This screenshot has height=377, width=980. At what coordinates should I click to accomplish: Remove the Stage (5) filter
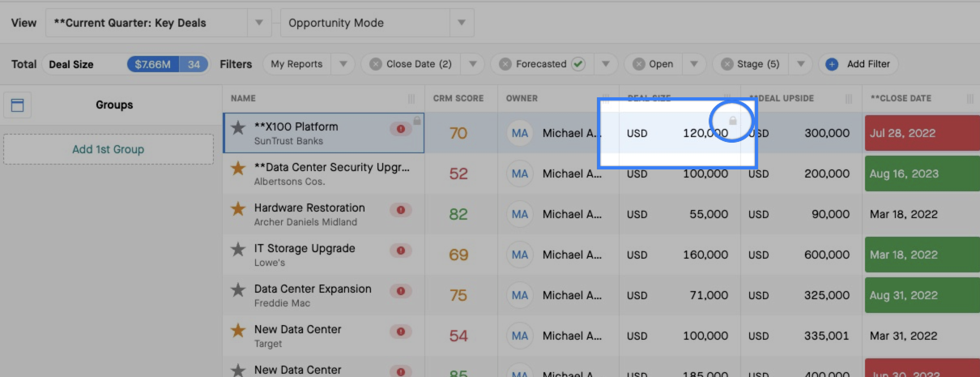pos(727,64)
